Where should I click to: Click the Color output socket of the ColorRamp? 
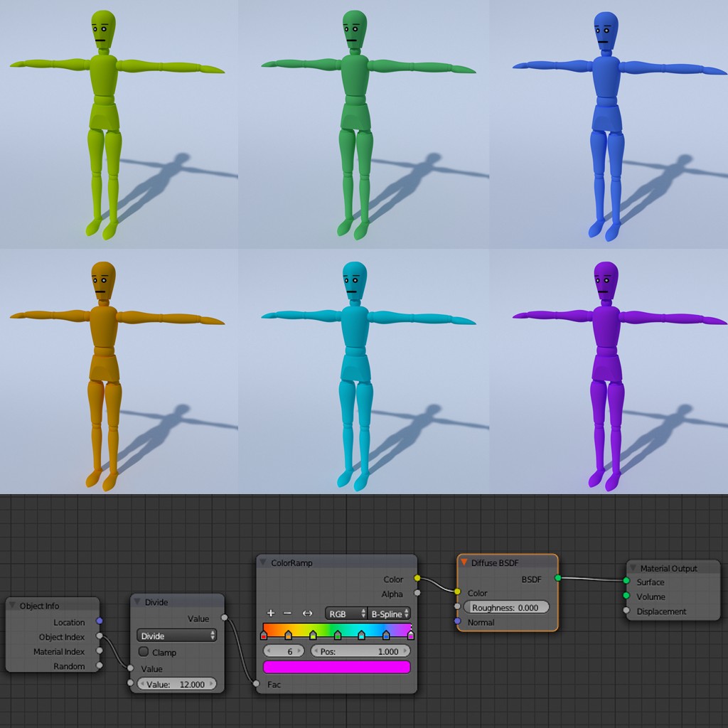tap(417, 578)
